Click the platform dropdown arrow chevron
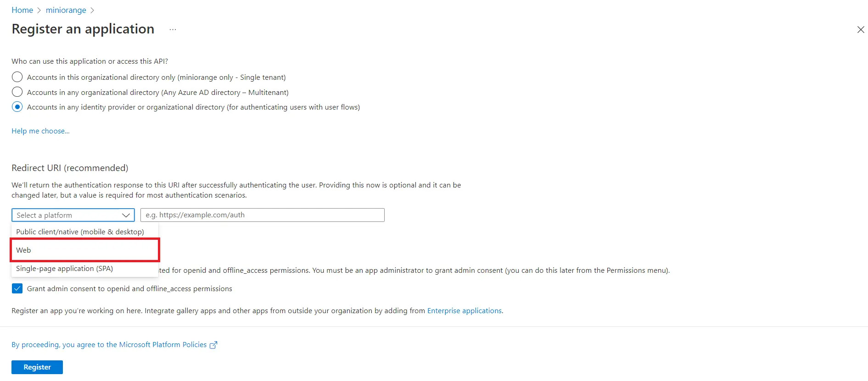The image size is (868, 381). (126, 215)
